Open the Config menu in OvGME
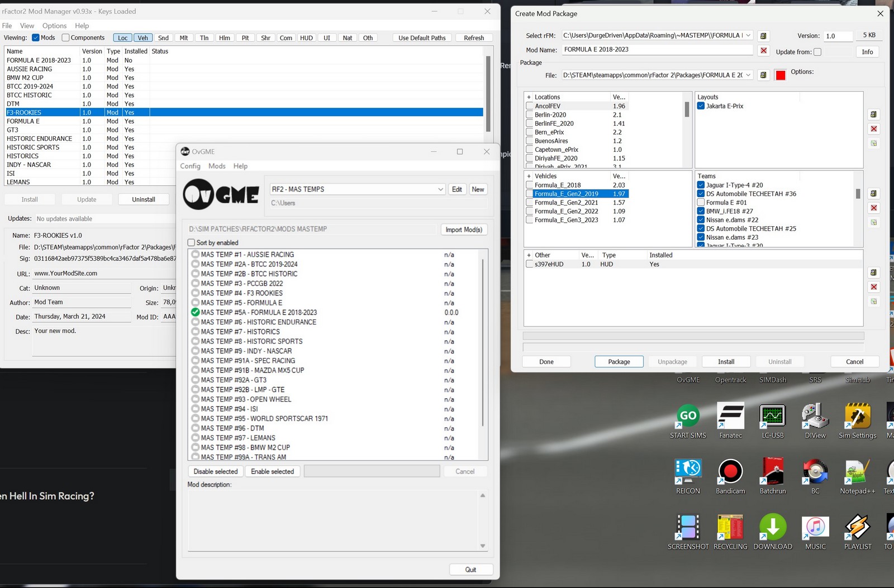 click(190, 166)
